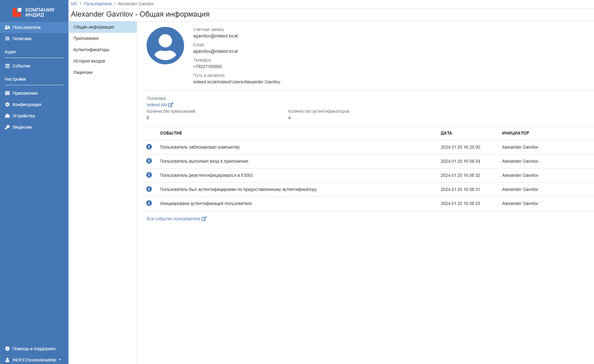Open the Все события пользователя link
594x364 pixels.
coord(173,219)
